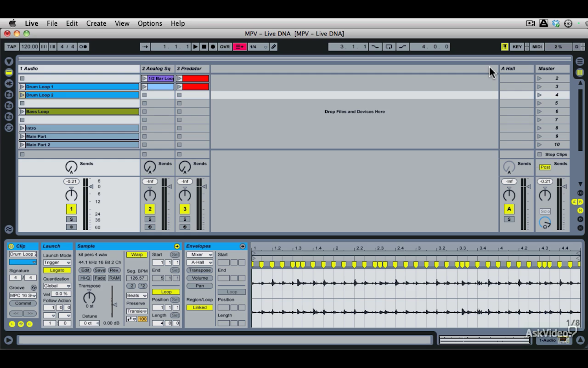Image resolution: width=588 pixels, height=368 pixels.
Task: Launch the Bass Loop clip
Action: tap(22, 111)
